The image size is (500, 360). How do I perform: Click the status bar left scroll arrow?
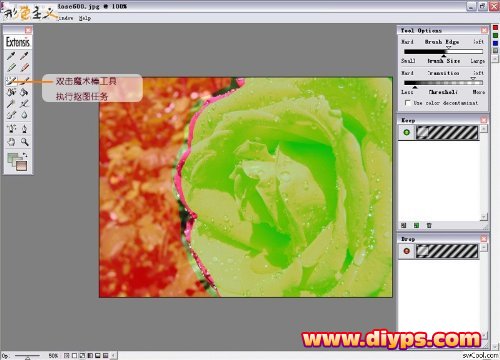pyautogui.click(x=114, y=356)
